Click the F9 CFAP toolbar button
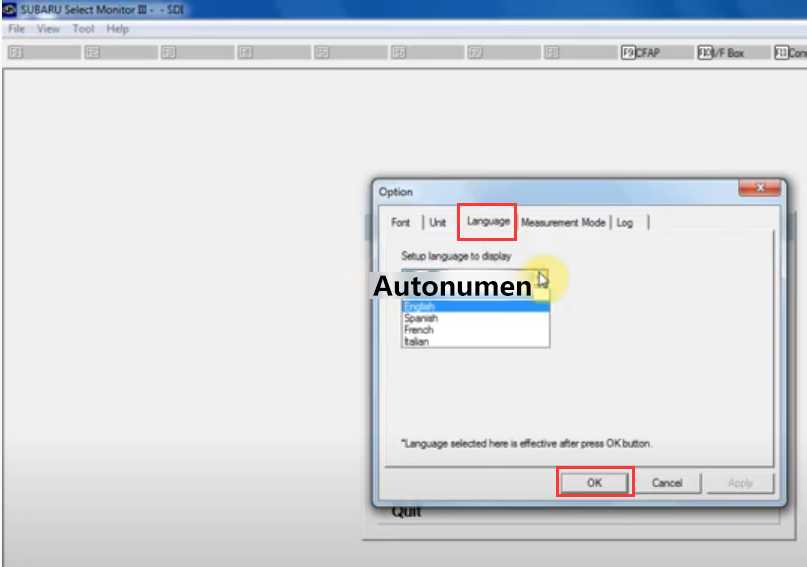The width and height of the screenshot is (807, 567). coord(657,52)
